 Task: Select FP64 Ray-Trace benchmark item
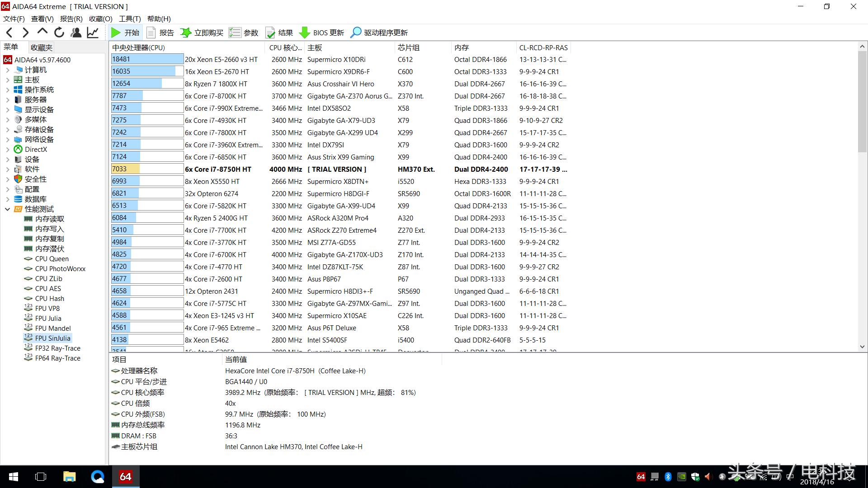(57, 358)
